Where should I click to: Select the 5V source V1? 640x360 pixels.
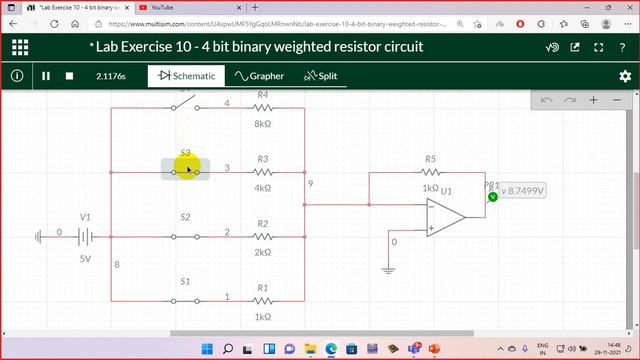[x=85, y=237]
